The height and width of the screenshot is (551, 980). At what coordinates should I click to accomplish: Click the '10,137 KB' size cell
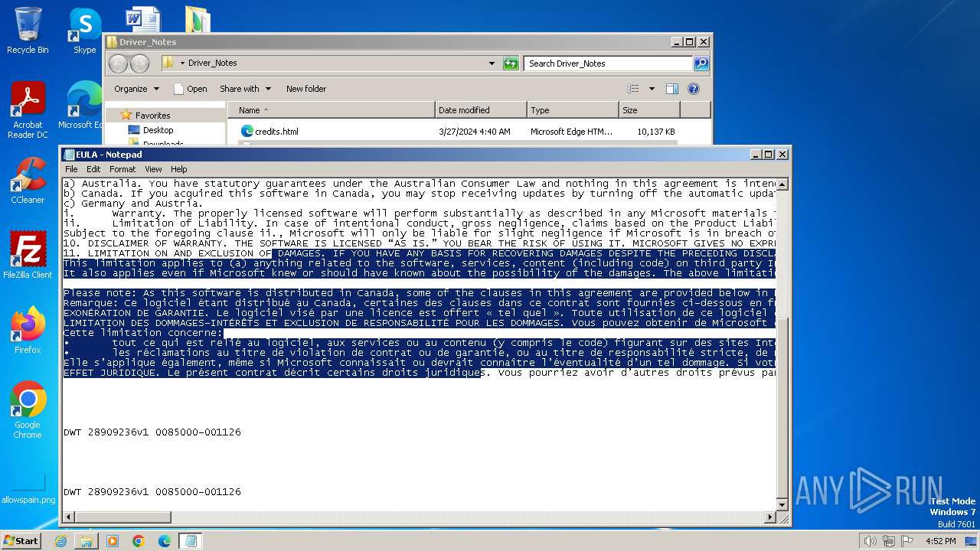(x=656, y=132)
